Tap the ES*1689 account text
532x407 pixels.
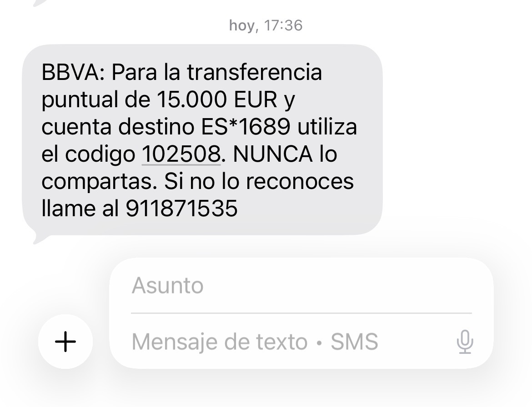[x=246, y=127]
